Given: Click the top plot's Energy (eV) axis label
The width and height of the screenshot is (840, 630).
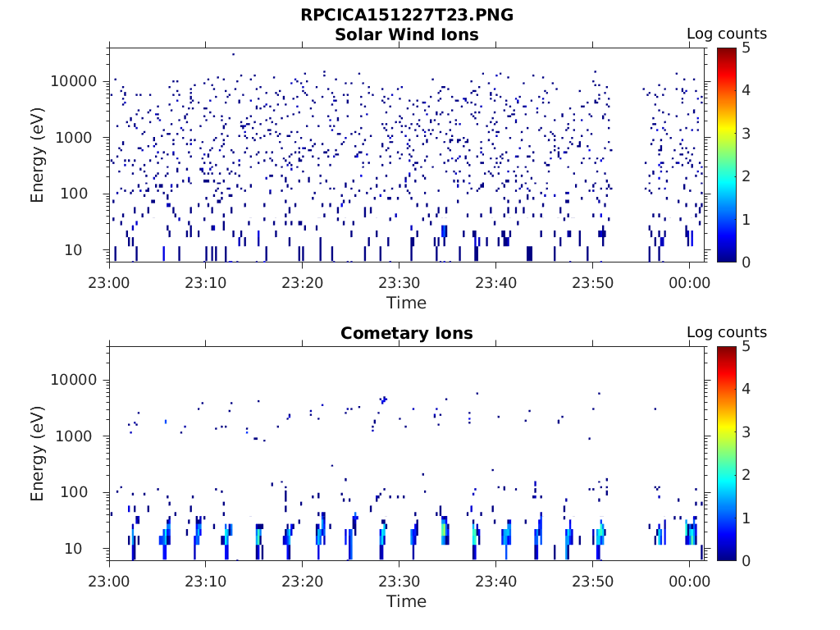Looking at the screenshot, I should coord(36,155).
